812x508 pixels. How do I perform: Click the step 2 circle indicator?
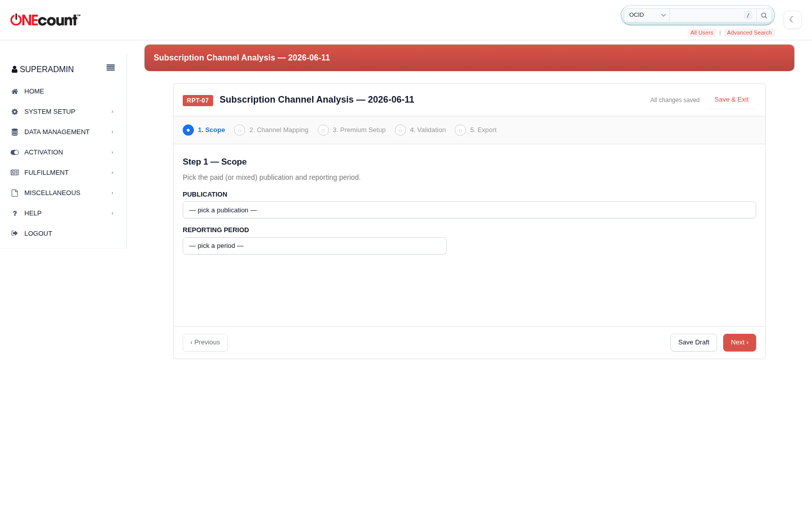coord(240,130)
